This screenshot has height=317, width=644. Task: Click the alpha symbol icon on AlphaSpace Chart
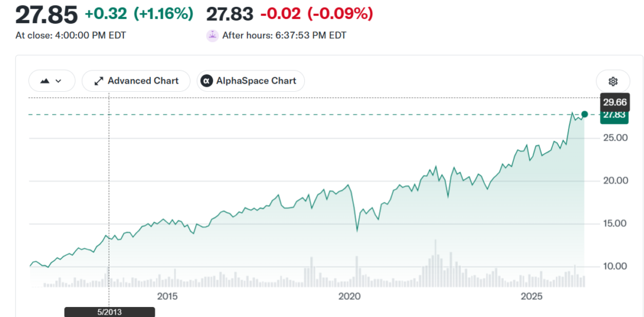coord(206,81)
